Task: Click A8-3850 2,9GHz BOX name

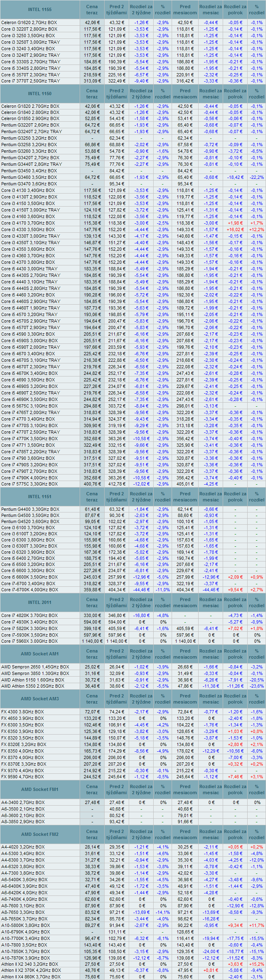Action: 23,822
